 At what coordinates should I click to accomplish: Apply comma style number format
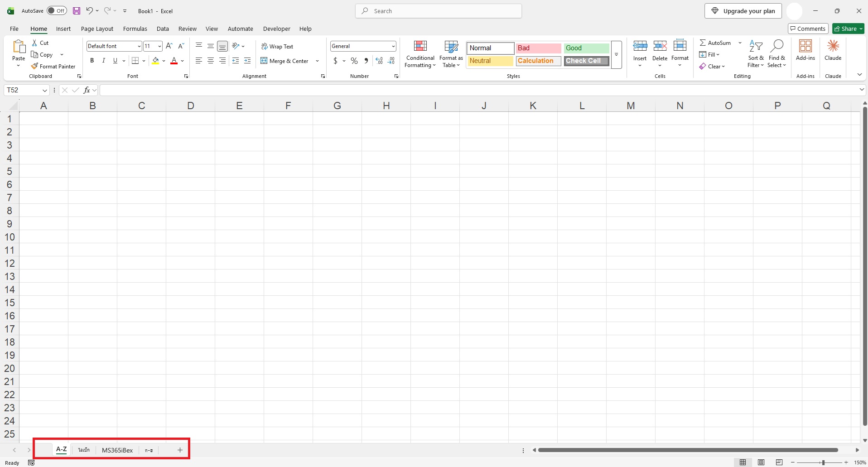click(x=366, y=61)
